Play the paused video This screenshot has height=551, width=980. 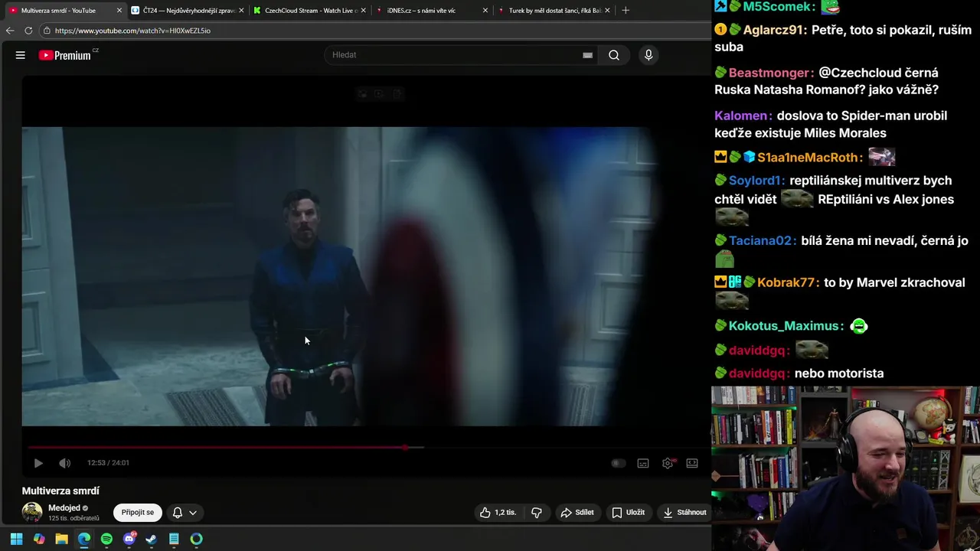coord(38,463)
